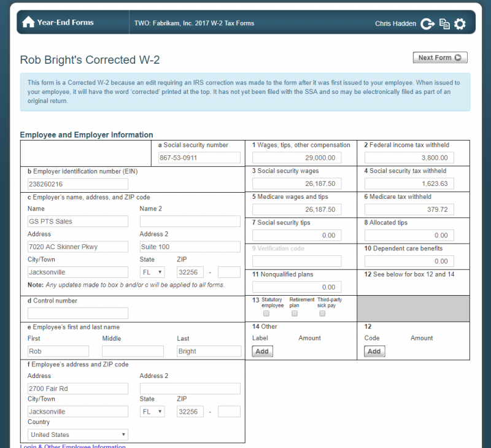Click the employee ZIP extension field
Viewport: 491px width, 448px height.
coord(229,411)
